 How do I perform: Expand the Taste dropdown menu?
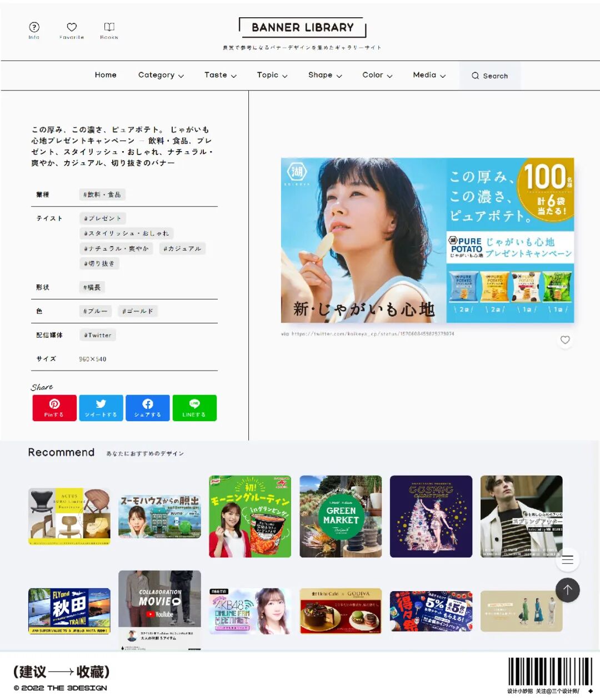[221, 75]
